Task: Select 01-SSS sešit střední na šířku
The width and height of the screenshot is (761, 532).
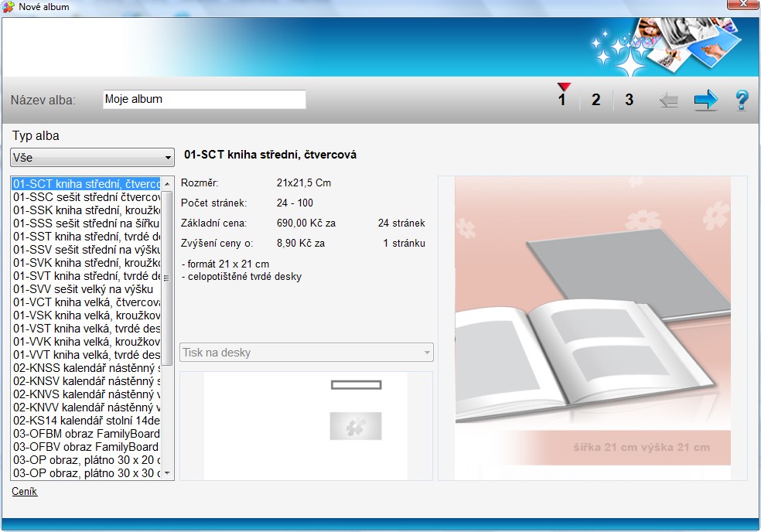Action: tap(87, 223)
